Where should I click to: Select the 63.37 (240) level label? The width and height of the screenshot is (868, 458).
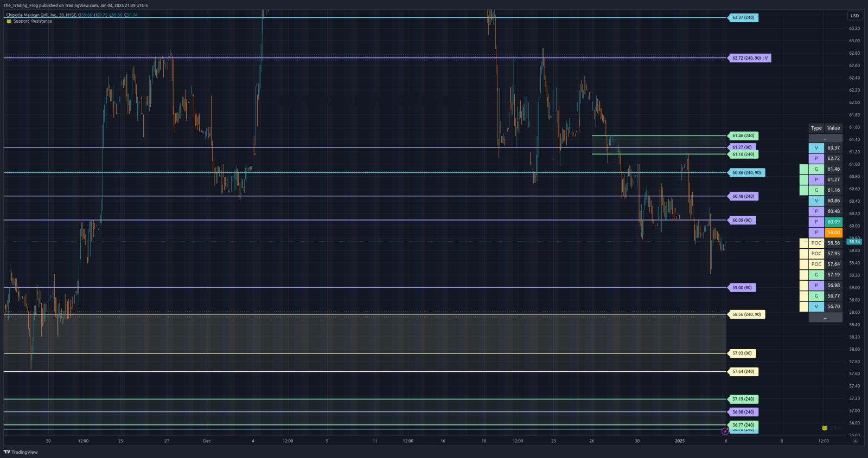[x=743, y=18]
